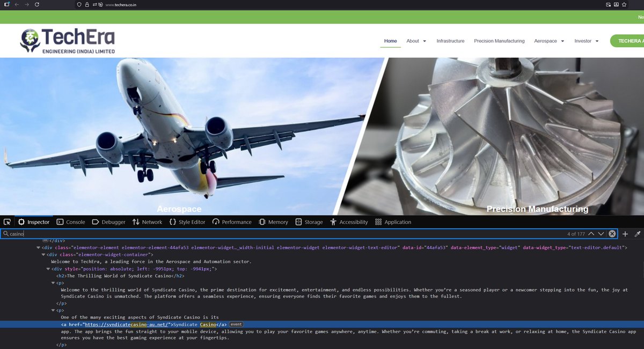Open the Infrastructure nav link
This screenshot has height=349, width=644.
450,41
